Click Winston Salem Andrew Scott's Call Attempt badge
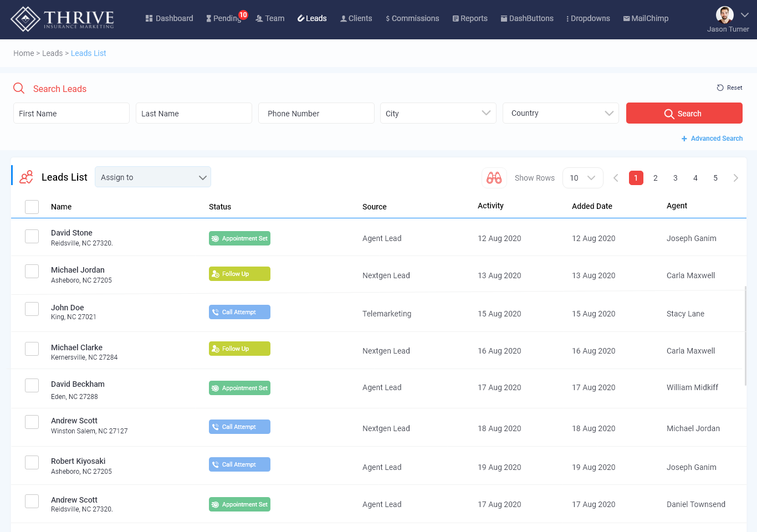Image resolution: width=757 pixels, height=532 pixels. [239, 427]
